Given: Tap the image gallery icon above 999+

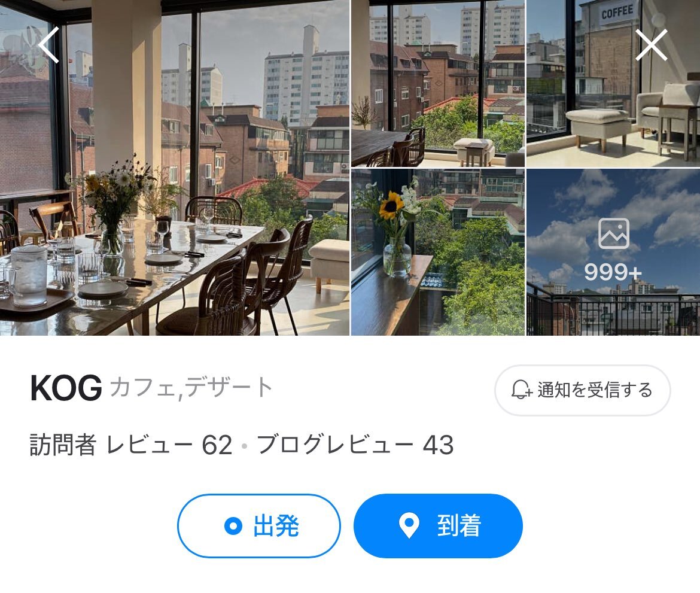Looking at the screenshot, I should pyautogui.click(x=613, y=233).
